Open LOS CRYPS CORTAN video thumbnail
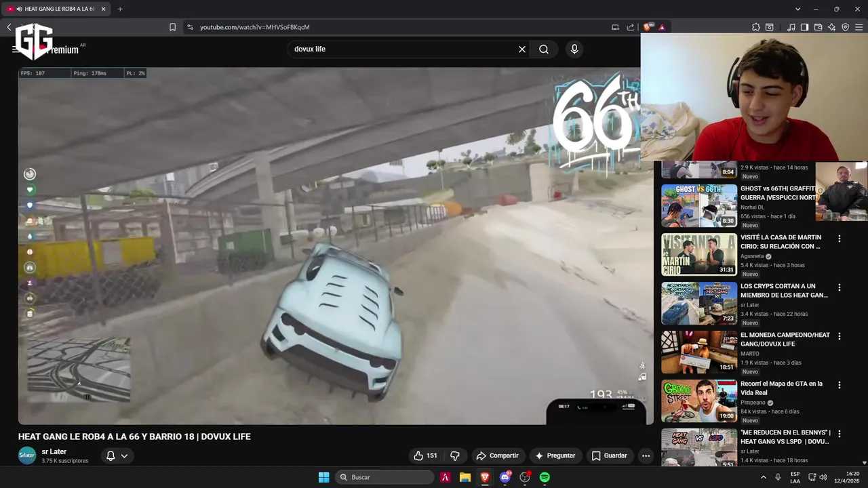 pyautogui.click(x=699, y=303)
